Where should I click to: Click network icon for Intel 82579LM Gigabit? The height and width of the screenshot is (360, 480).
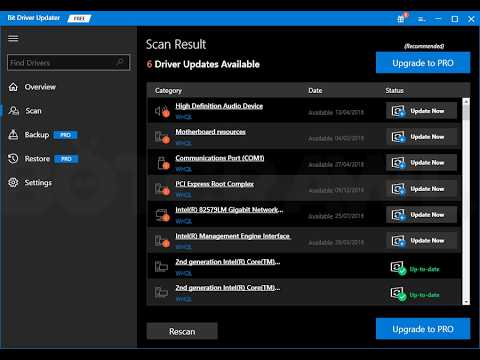pos(162,215)
